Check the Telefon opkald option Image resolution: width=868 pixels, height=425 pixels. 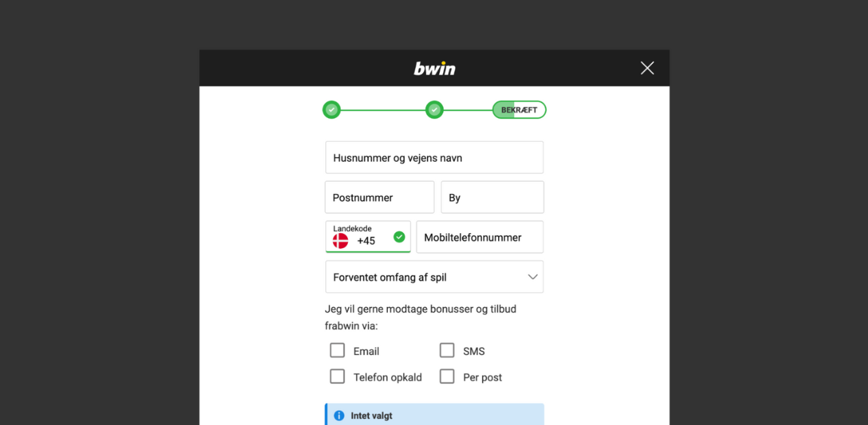(337, 376)
